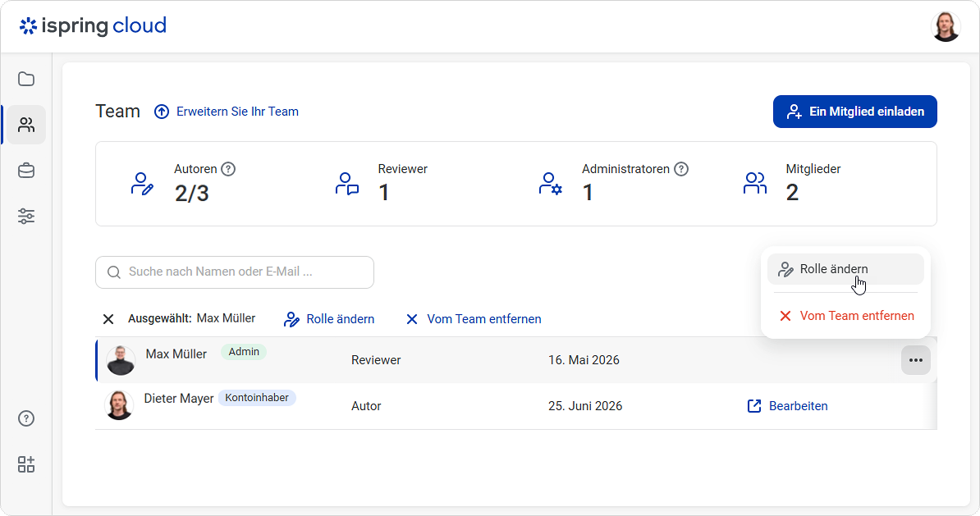Click Dieter Mayer's avatar photo
The height and width of the screenshot is (516, 980).
119,405
